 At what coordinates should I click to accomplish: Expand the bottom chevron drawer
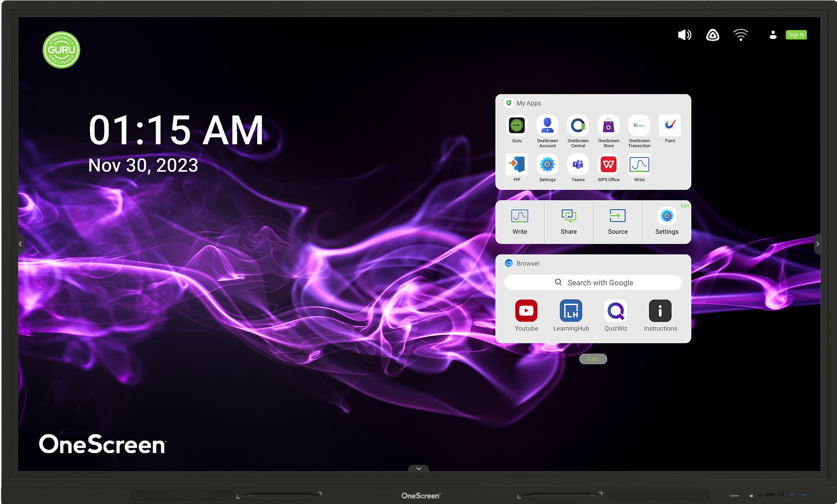(x=418, y=468)
